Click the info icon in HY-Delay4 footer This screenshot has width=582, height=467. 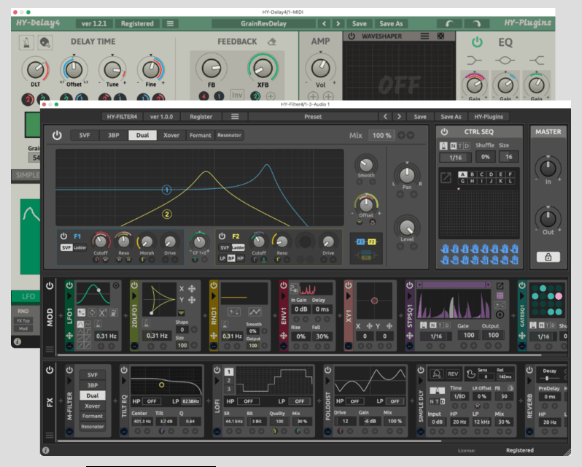(x=17, y=341)
